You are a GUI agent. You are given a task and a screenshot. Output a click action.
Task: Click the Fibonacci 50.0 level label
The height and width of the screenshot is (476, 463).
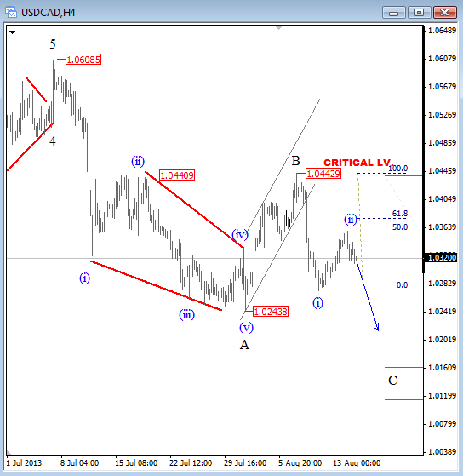point(400,227)
